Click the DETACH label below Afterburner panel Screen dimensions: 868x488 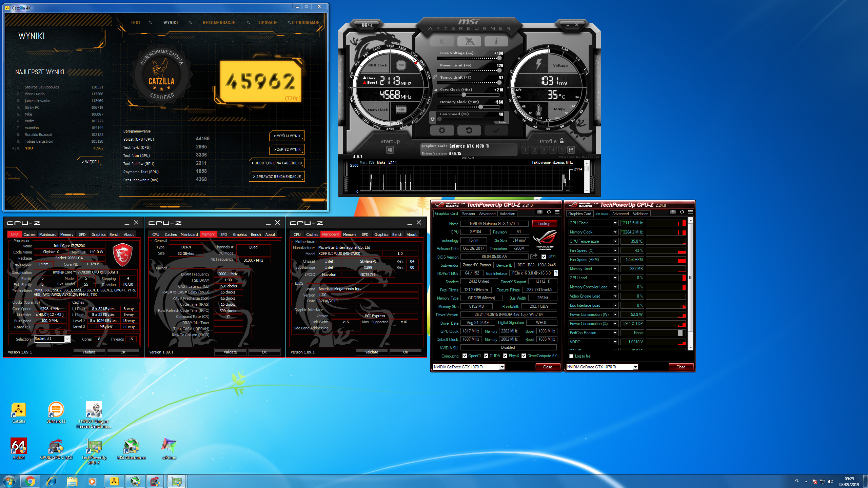tap(468, 158)
